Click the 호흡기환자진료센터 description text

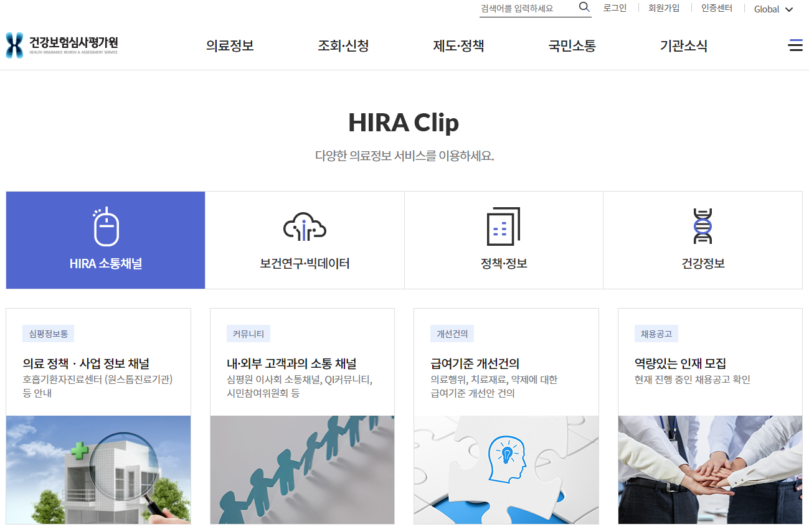[x=98, y=386]
